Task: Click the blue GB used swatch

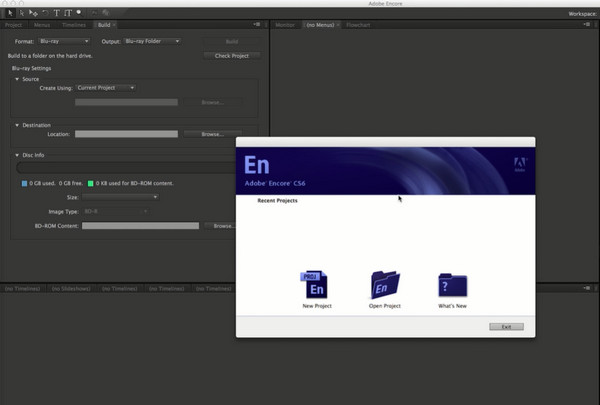Action: coord(24,183)
